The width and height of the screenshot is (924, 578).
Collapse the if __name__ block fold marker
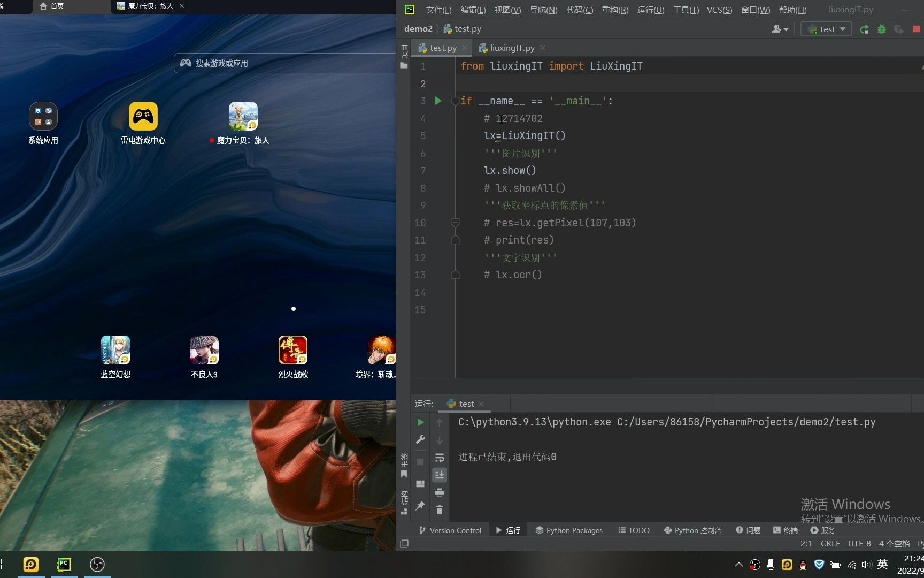[455, 101]
